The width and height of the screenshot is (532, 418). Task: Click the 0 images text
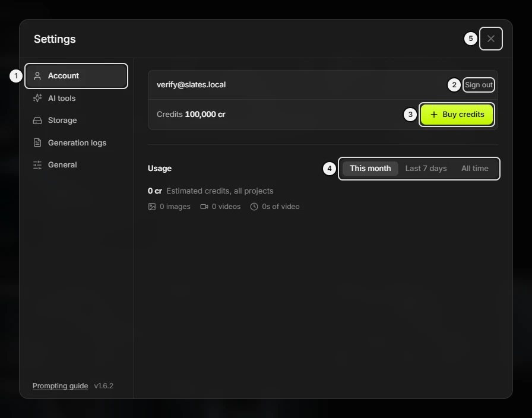[175, 207]
